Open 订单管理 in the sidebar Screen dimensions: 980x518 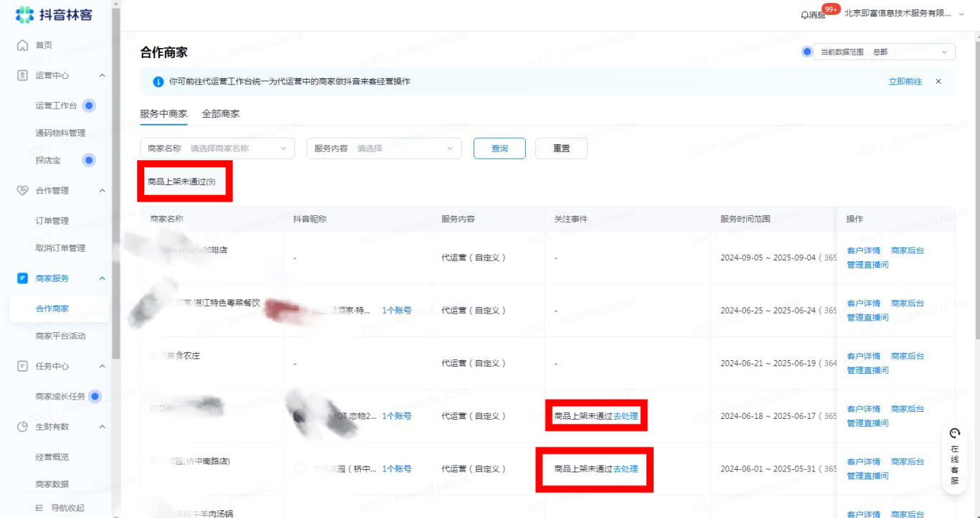click(52, 221)
